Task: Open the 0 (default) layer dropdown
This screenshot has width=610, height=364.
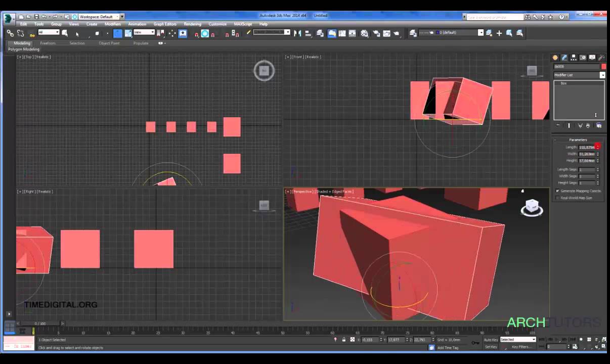Action: (x=452, y=32)
